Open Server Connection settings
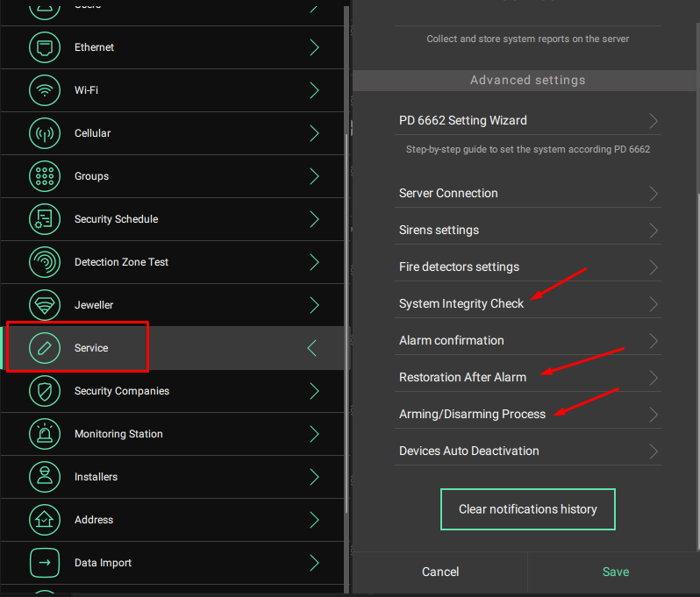This screenshot has width=700, height=597. [528, 193]
